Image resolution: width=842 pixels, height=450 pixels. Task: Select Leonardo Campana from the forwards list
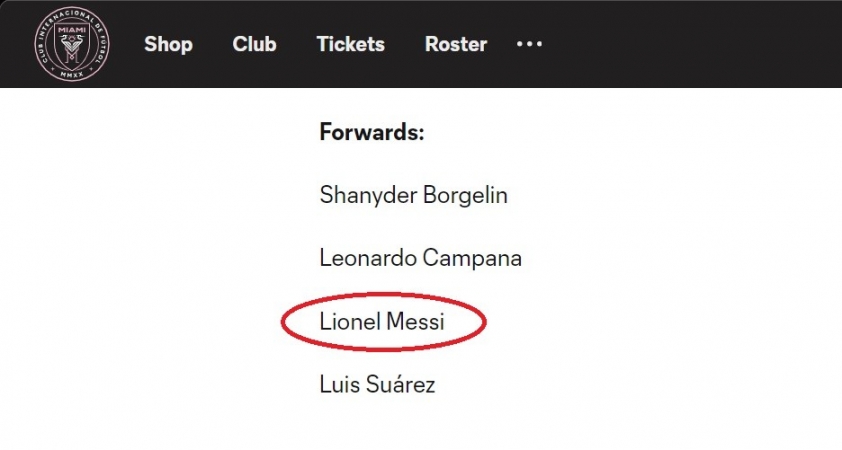[420, 258]
